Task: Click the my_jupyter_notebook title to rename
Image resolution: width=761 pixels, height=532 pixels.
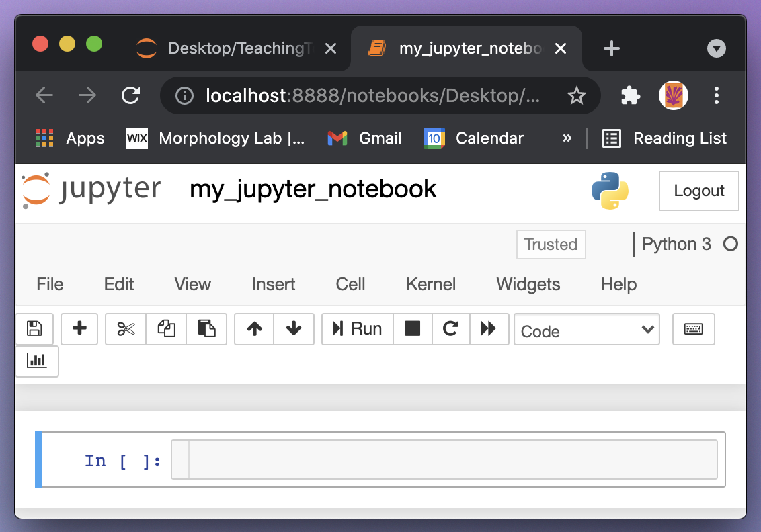Action: [x=313, y=189]
